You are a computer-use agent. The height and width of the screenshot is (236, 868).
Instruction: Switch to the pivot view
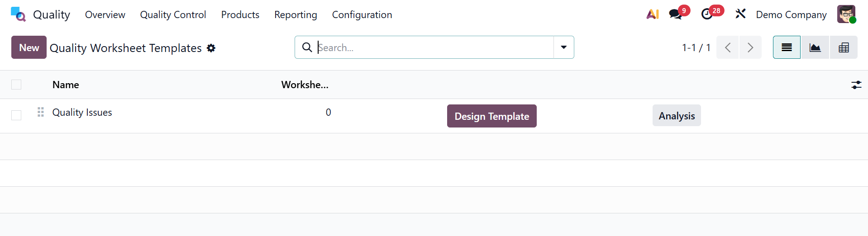(844, 47)
